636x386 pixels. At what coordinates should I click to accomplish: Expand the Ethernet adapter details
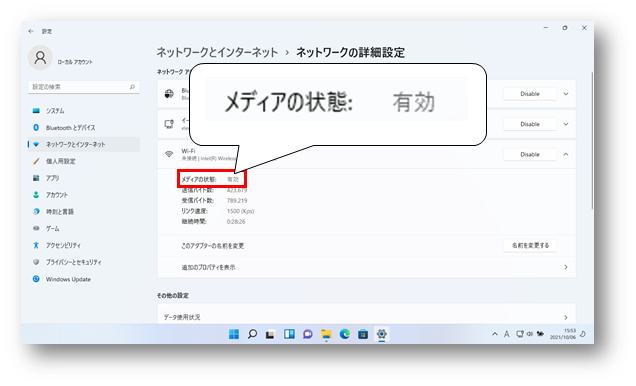[x=566, y=124]
